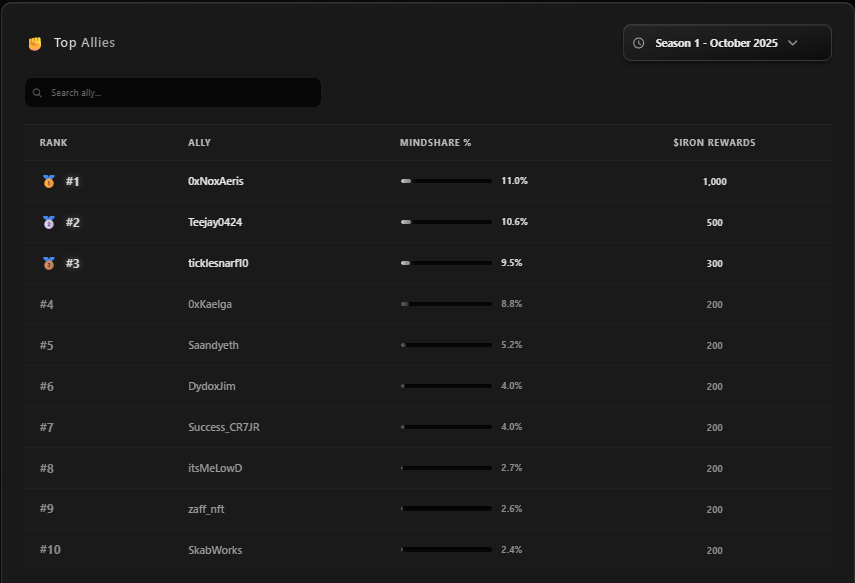The height and width of the screenshot is (583, 855).
Task: Click the mindshare bar for itsMeLowD
Action: click(446, 467)
